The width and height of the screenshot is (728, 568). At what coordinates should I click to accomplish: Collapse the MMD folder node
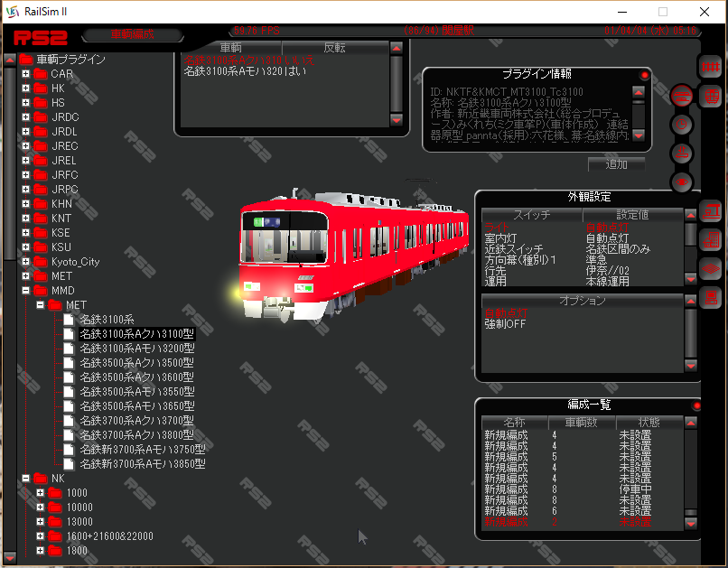pyautogui.click(x=25, y=291)
